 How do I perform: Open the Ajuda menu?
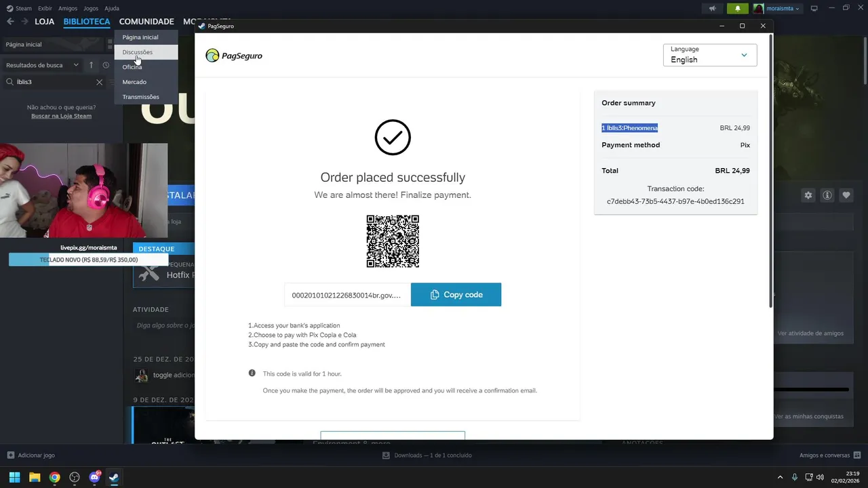[x=112, y=8]
